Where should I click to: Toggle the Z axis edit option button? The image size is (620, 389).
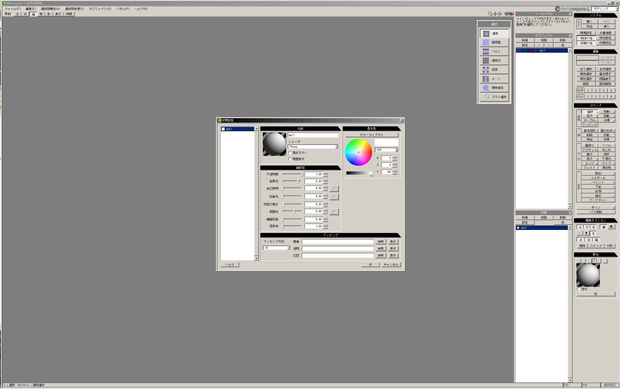pyautogui.click(x=594, y=227)
